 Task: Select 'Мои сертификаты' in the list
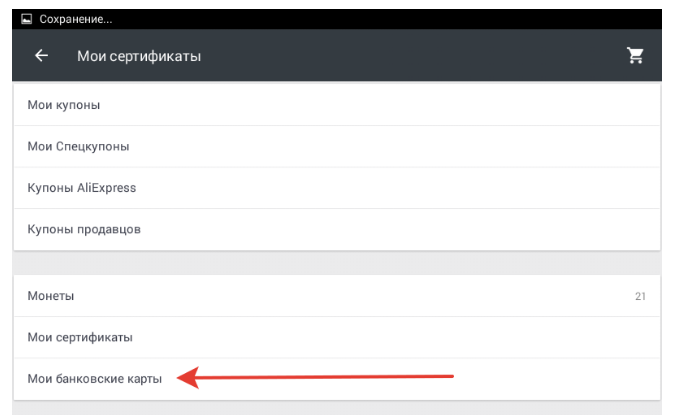(80, 338)
